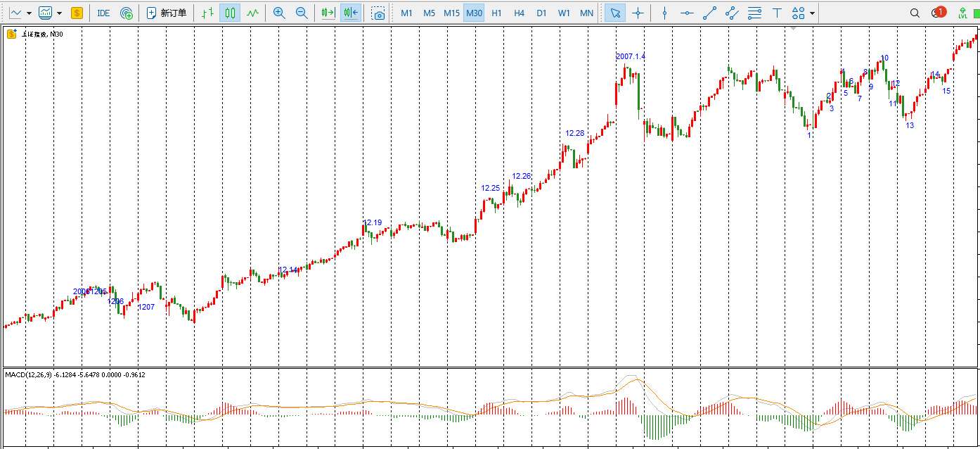This screenshot has height=449, width=980.
Task: Expand the chart type dropdown arrow
Action: (29, 13)
